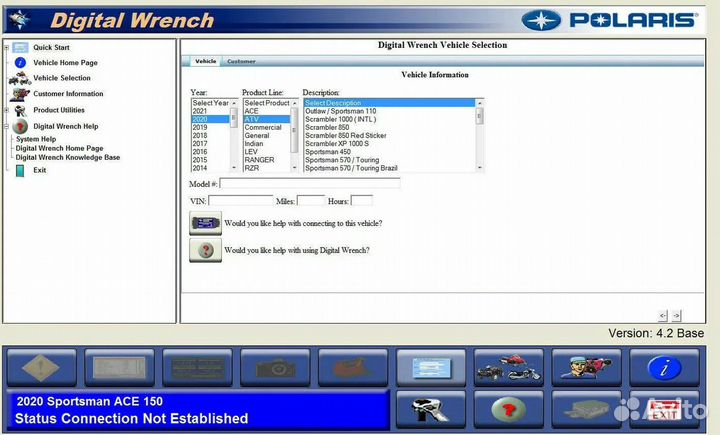Collapse the Digital Wrench Help tree node
Viewport: 720px width, 435px height.
point(6,126)
